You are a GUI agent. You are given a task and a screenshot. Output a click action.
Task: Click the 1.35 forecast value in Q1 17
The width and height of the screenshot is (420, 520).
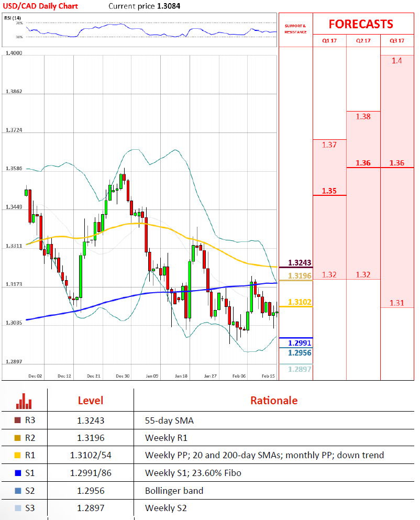(329, 191)
